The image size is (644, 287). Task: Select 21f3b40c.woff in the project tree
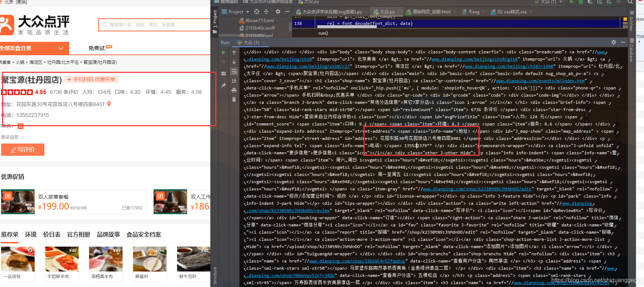tap(257, 28)
